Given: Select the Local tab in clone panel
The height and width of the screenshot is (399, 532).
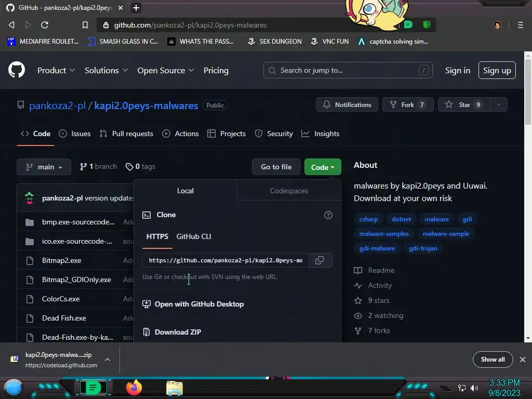Looking at the screenshot, I should pyautogui.click(x=185, y=191).
